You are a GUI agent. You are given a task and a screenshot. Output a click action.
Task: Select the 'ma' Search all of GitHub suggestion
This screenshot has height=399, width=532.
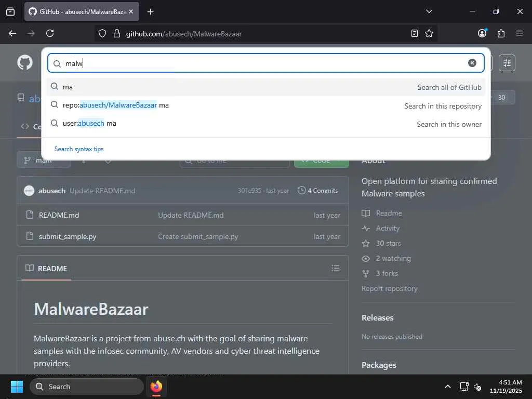click(265, 87)
